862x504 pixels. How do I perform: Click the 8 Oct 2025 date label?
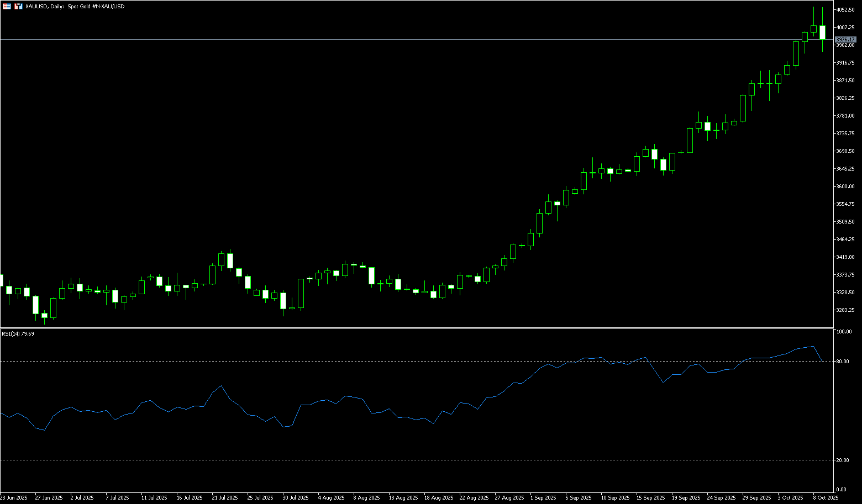click(826, 498)
